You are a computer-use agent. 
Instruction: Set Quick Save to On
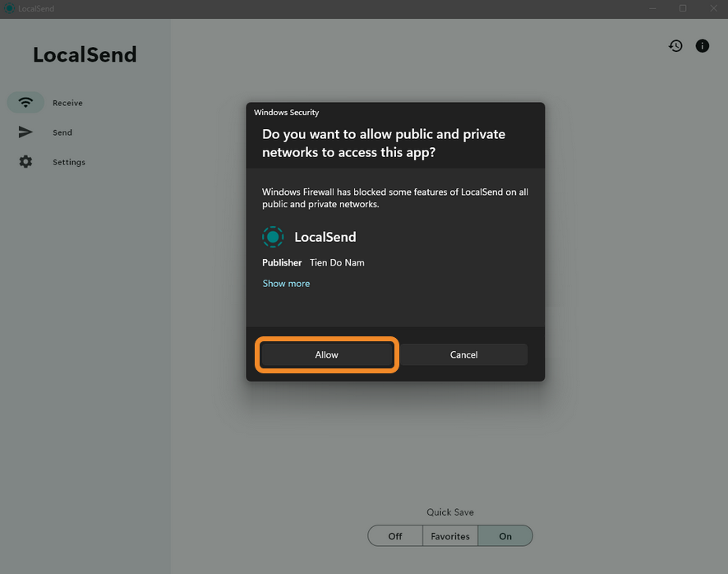click(505, 536)
